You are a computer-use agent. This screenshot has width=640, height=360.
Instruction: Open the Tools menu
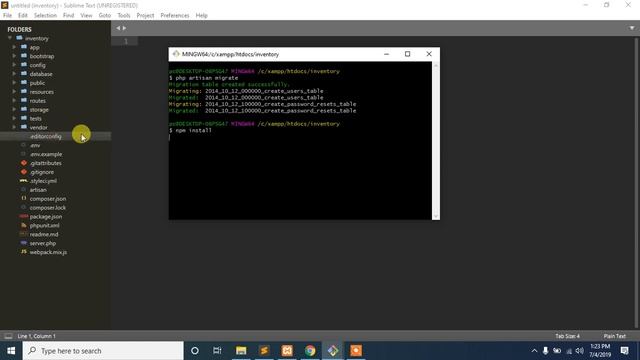pyautogui.click(x=124, y=15)
